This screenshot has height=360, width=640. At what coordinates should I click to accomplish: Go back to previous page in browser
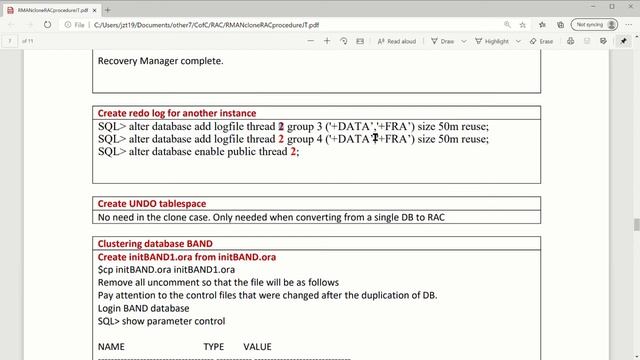click(x=11, y=25)
